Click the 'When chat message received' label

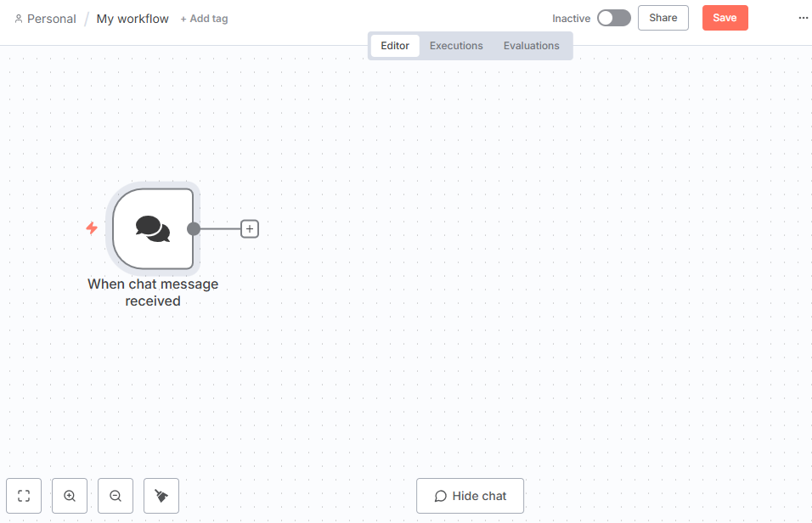pyautogui.click(x=153, y=292)
